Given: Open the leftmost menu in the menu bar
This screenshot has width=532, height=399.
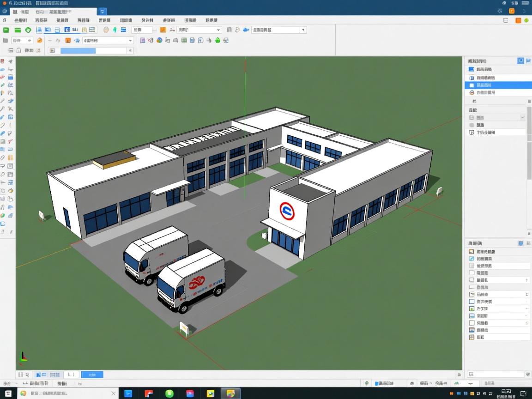Looking at the screenshot, I should (20, 20).
